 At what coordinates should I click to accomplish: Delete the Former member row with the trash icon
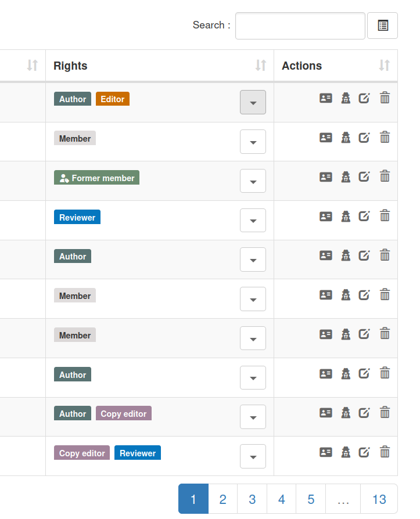point(385,176)
